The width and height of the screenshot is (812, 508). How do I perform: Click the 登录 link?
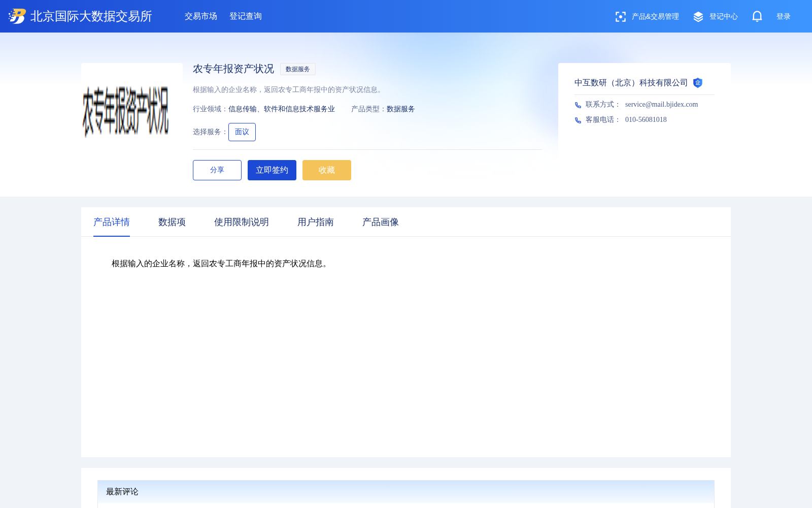784,17
